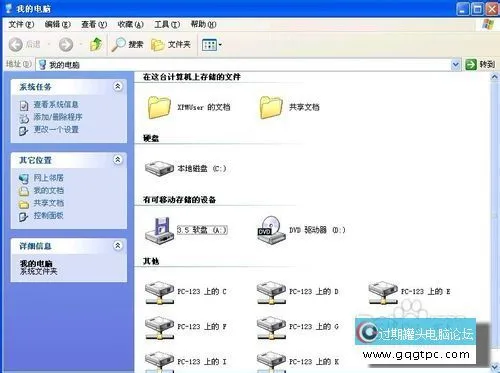Click the scrollbar up arrow in main pane
This screenshot has height=373, width=500.
pos(495,77)
